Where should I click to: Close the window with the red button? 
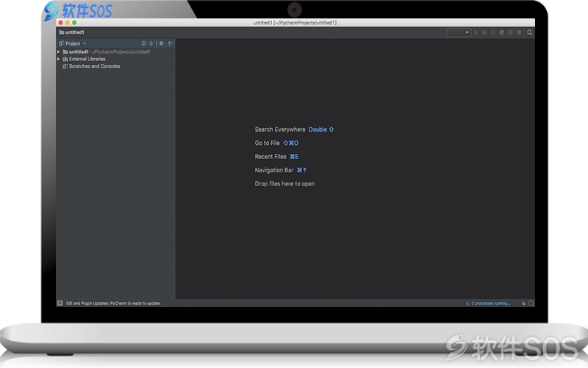pyautogui.click(x=60, y=23)
